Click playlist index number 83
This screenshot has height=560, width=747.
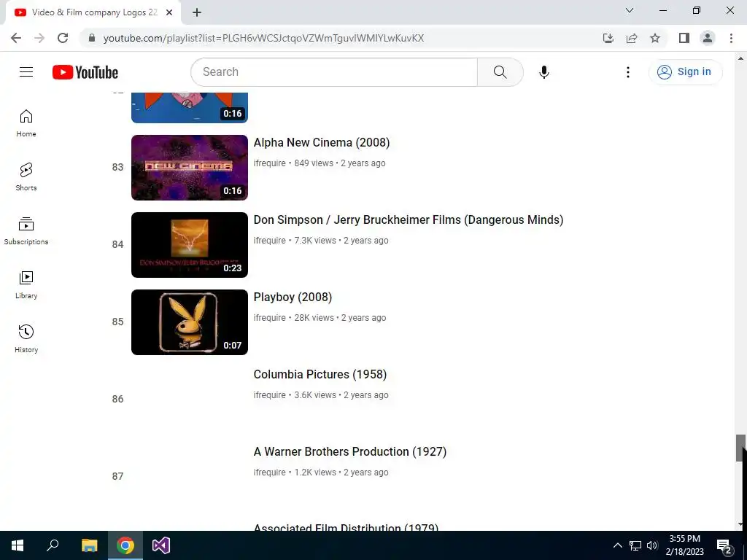pos(117,167)
